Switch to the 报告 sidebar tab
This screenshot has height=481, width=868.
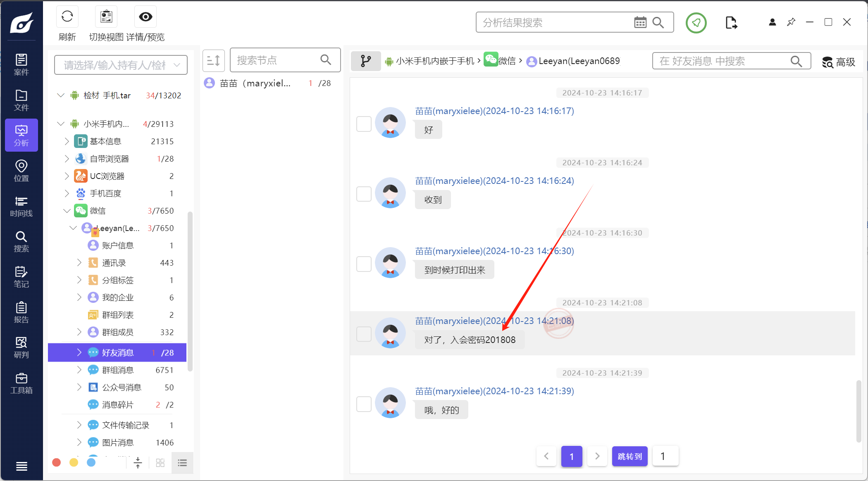pyautogui.click(x=21, y=312)
